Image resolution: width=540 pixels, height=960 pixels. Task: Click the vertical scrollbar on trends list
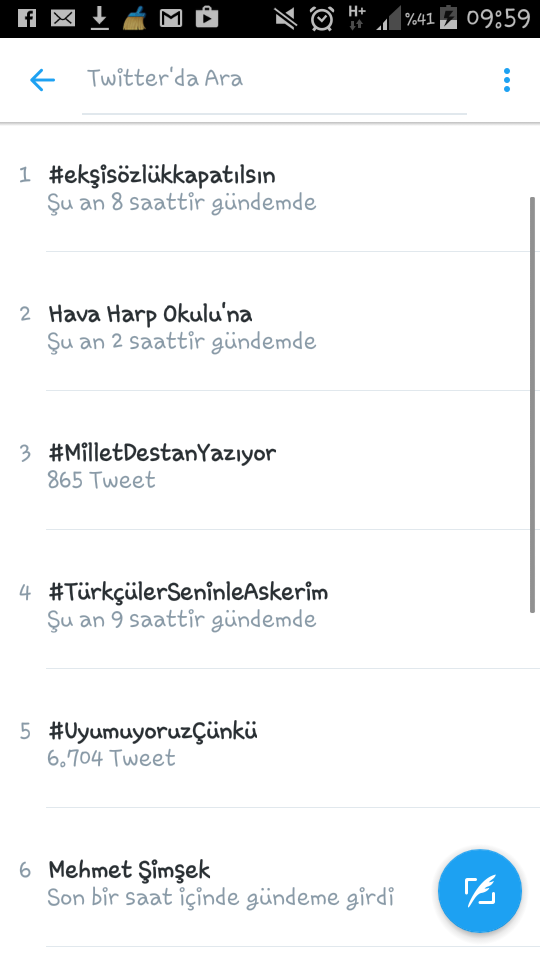(533, 404)
